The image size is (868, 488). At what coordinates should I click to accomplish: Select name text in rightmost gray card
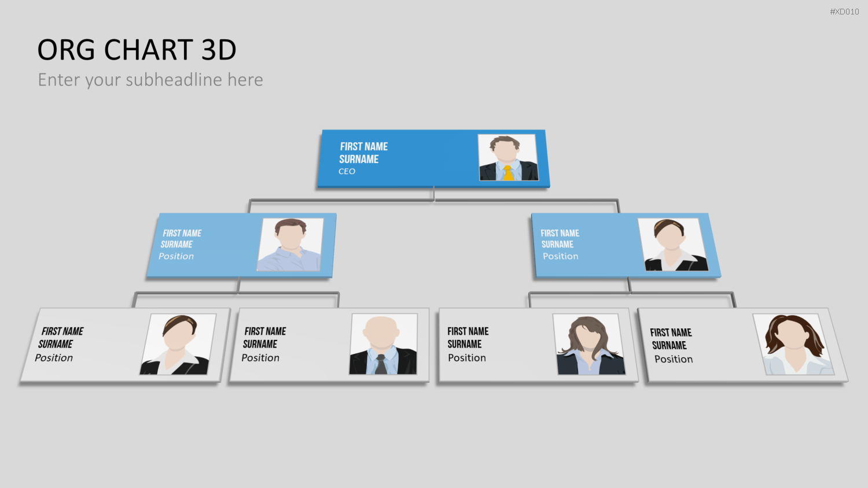[x=671, y=339]
